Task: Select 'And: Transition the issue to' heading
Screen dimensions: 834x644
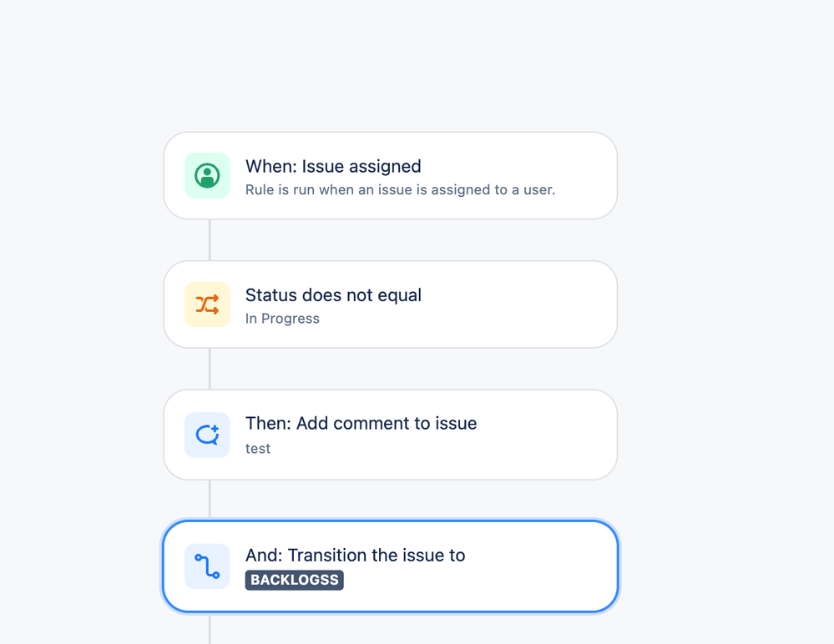Action: point(355,556)
